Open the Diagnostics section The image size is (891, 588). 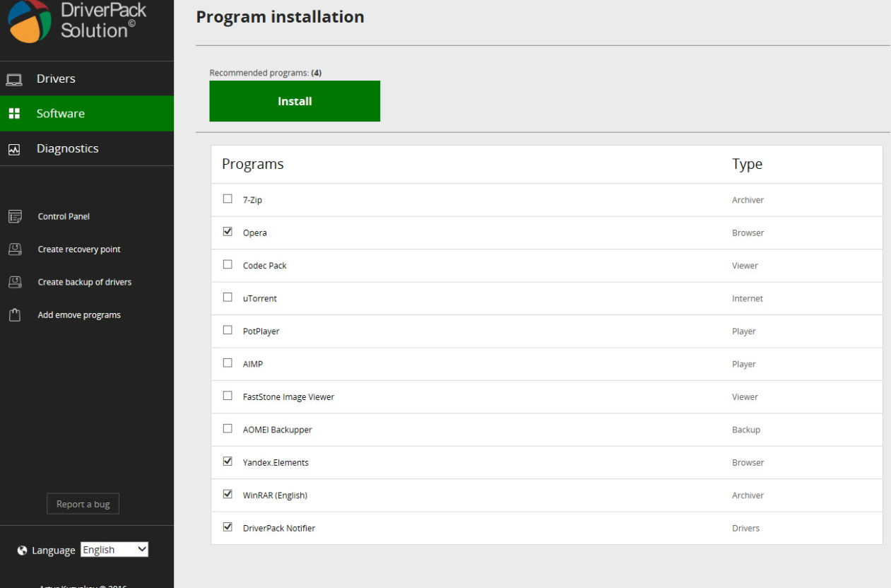click(x=67, y=148)
